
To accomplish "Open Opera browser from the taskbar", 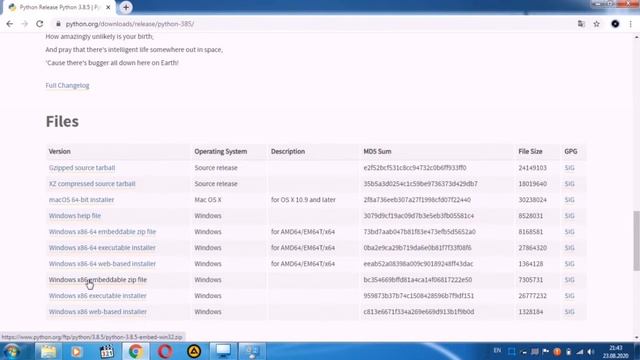I will 165,351.
